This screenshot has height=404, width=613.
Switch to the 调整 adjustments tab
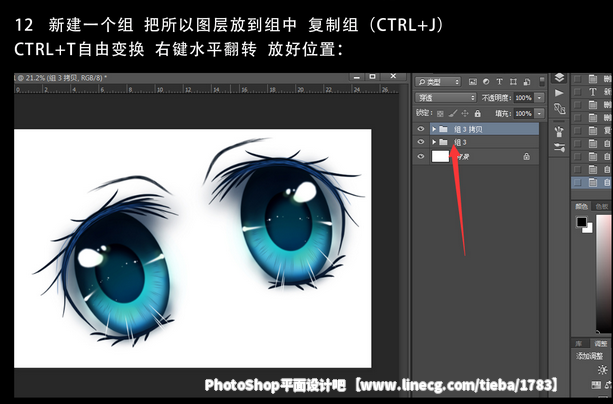tap(600, 344)
